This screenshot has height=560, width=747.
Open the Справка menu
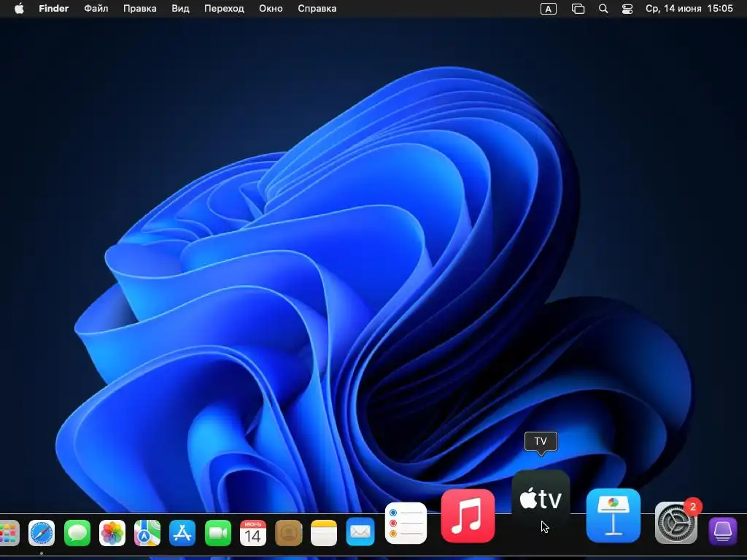[x=317, y=9]
